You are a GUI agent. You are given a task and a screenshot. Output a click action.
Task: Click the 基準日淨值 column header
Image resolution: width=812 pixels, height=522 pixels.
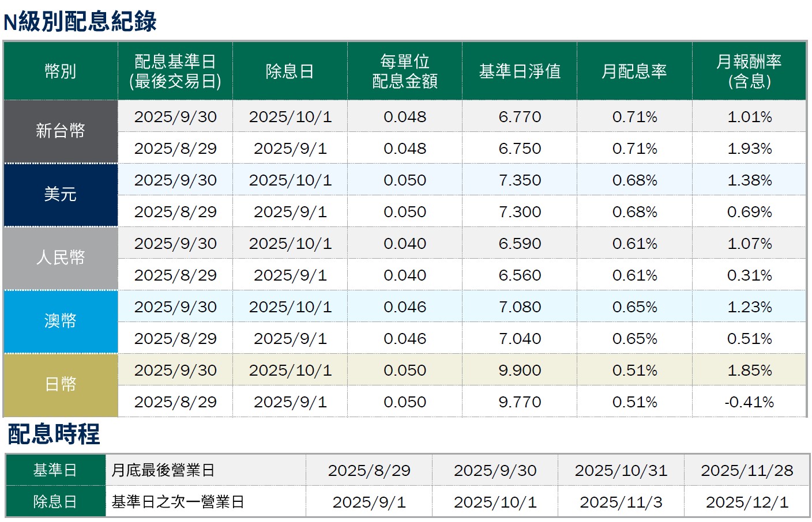click(x=520, y=71)
